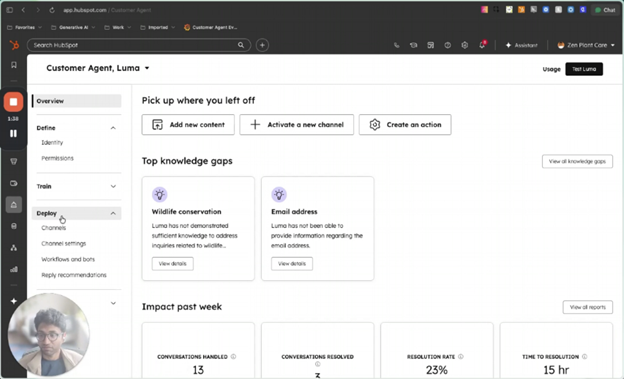Expand the collapsed section below Reply recommendations
The width and height of the screenshot is (624, 379).
coord(113,303)
